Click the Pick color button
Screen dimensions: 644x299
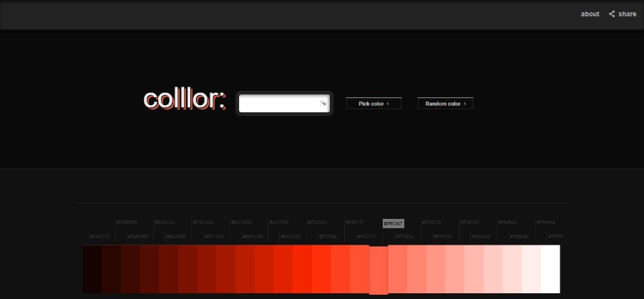coord(374,104)
